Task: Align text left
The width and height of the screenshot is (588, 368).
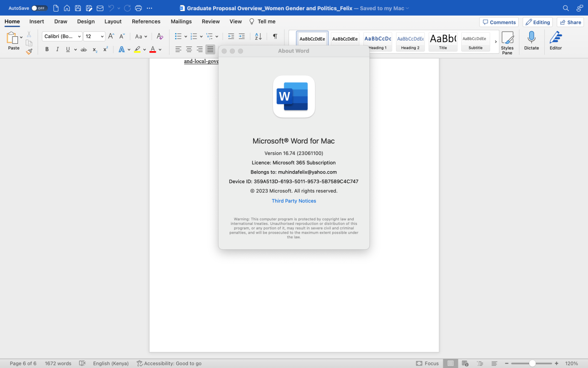Action: [178, 49]
